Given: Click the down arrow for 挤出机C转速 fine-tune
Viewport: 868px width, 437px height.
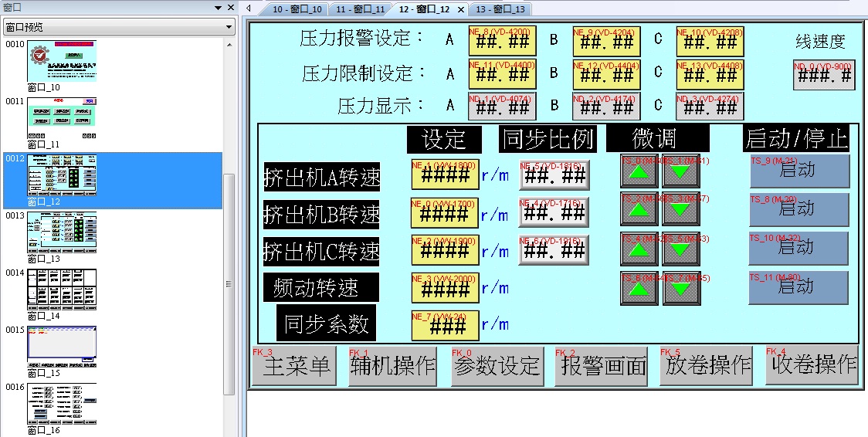Looking at the screenshot, I should click(x=680, y=249).
